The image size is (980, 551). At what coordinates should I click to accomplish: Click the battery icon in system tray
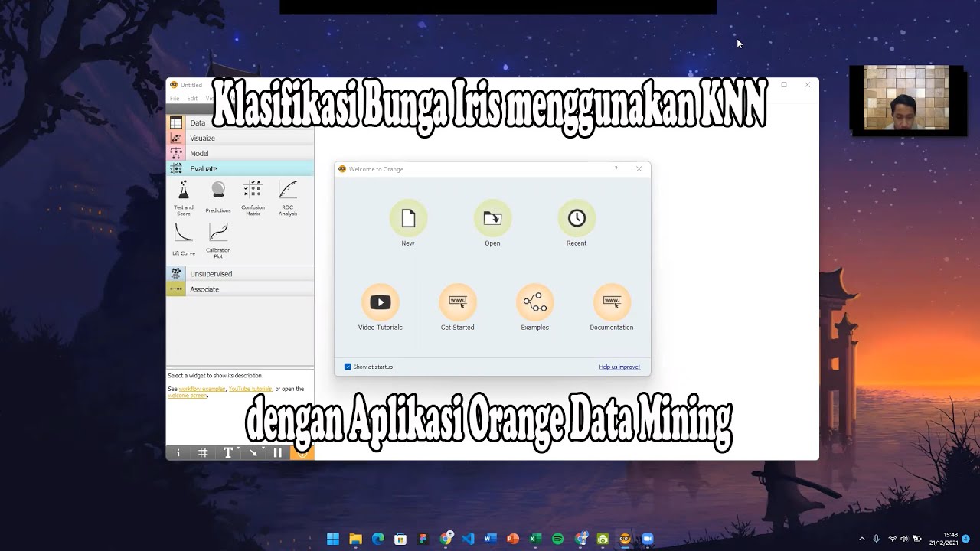pyautogui.click(x=917, y=539)
